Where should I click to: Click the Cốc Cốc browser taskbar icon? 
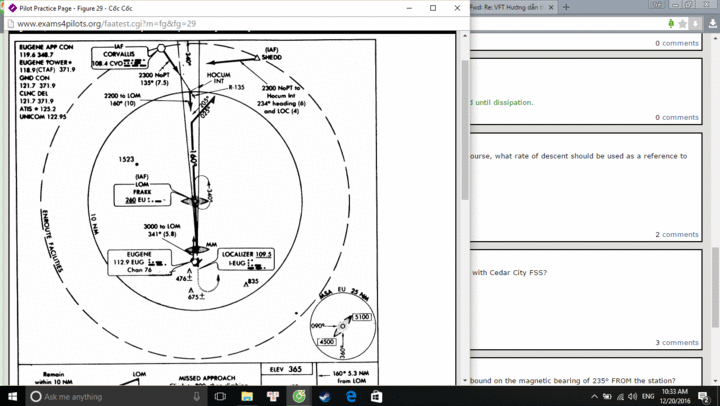[299, 396]
